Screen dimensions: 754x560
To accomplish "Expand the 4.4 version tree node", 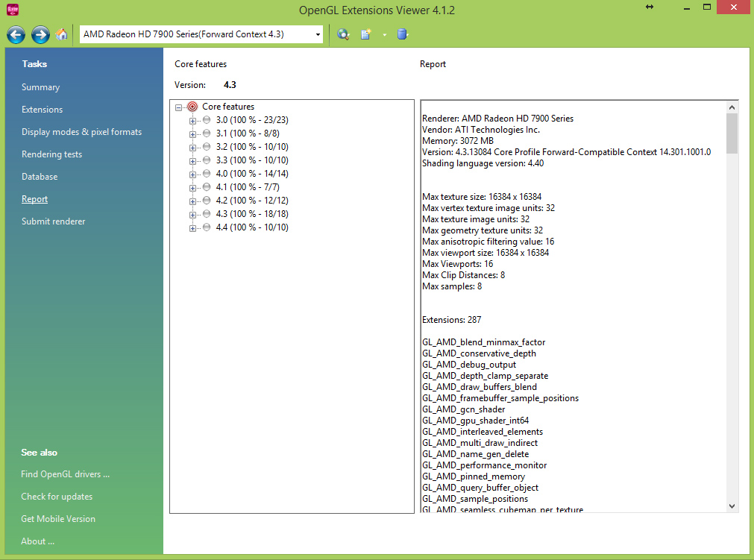I will (192, 227).
